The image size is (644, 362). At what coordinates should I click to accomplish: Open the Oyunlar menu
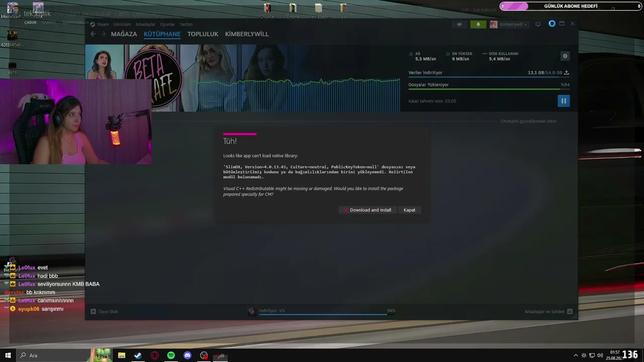pyautogui.click(x=168, y=24)
